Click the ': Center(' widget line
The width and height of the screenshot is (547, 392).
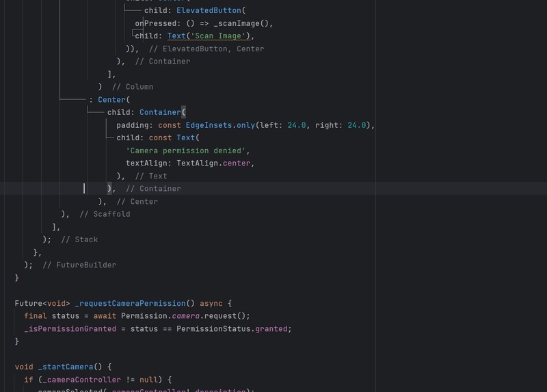pyautogui.click(x=109, y=100)
